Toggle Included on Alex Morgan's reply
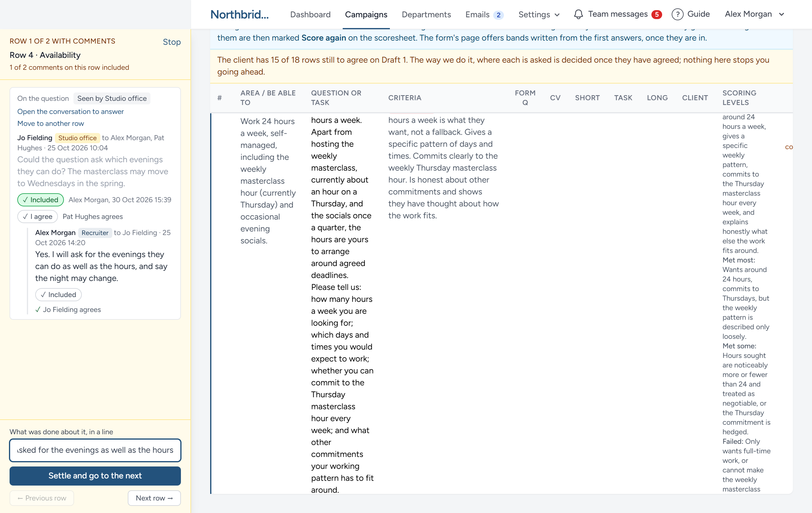The image size is (812, 513). [x=58, y=295]
